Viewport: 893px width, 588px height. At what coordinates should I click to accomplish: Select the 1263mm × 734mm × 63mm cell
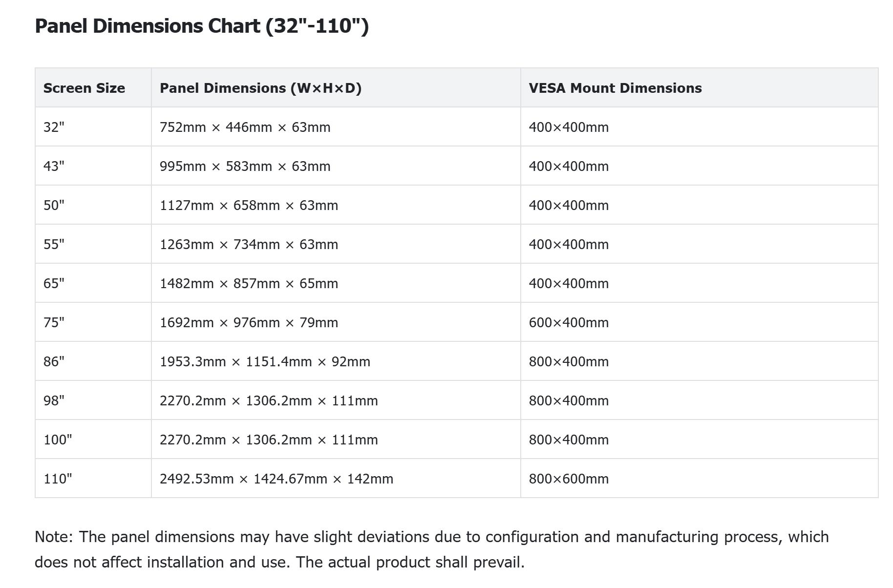click(x=249, y=245)
